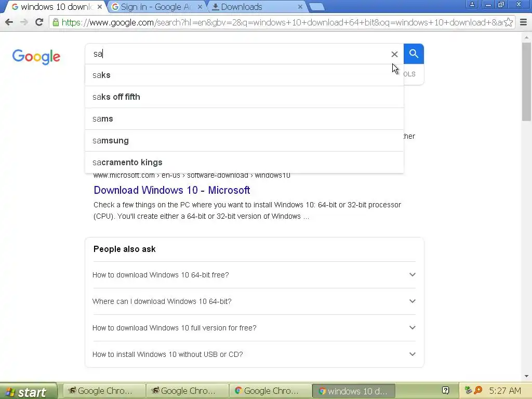Image resolution: width=532 pixels, height=399 pixels.
Task: Select the 'windows 10 d...' taskbar button
Action: [x=353, y=391]
